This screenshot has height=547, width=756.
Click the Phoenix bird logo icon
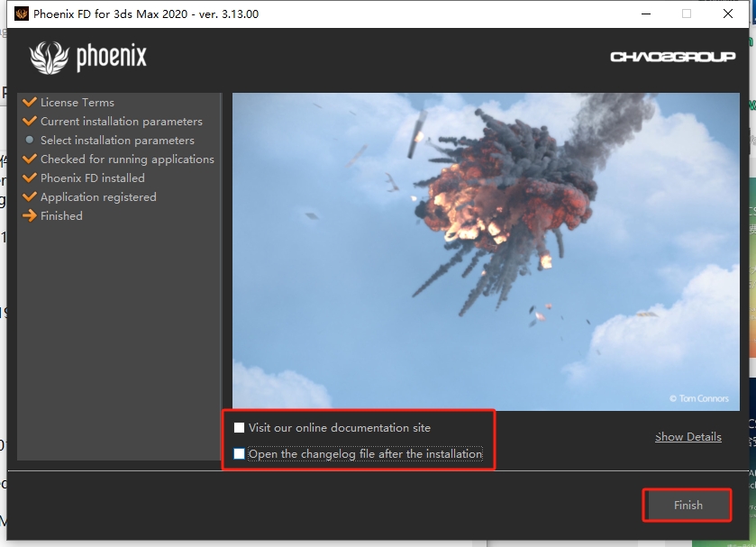tap(50, 58)
